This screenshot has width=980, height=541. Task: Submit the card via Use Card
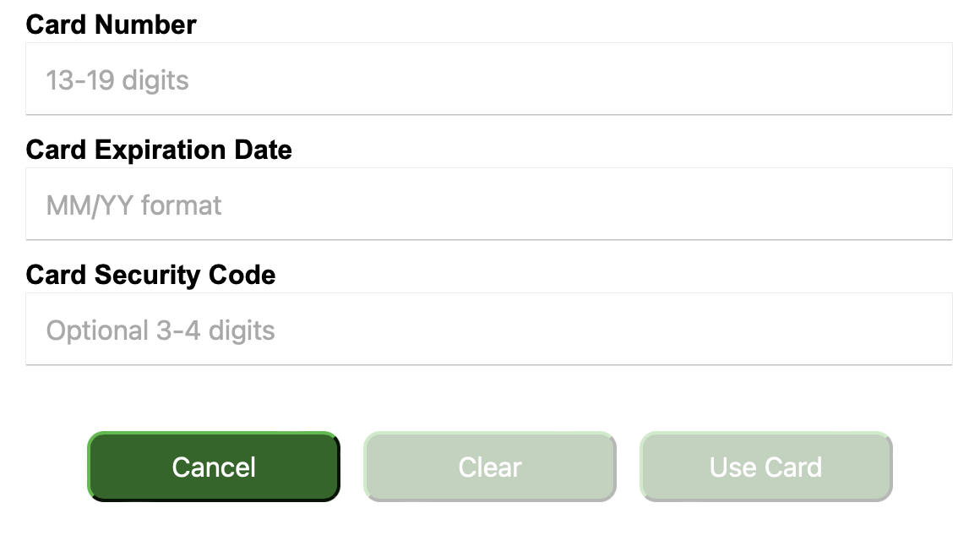pos(766,467)
